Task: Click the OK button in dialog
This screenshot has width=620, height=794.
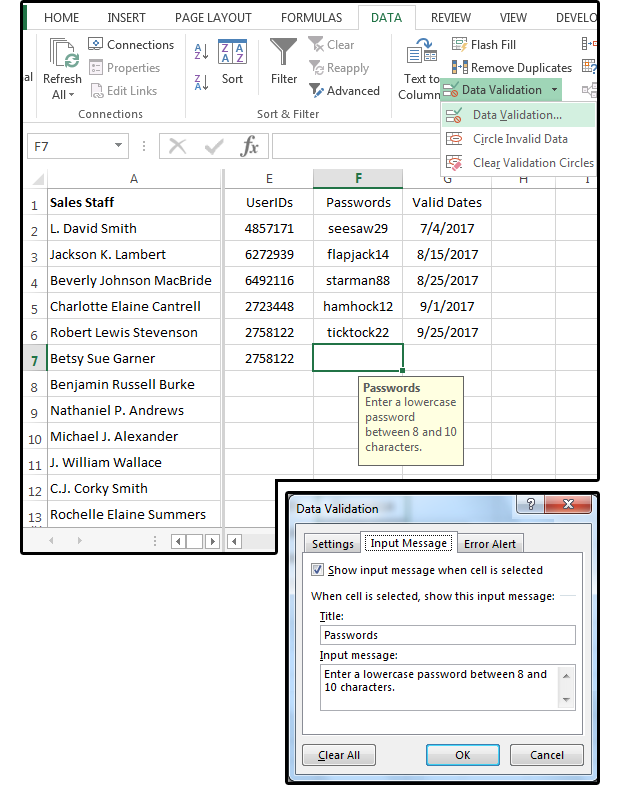Action: click(462, 755)
